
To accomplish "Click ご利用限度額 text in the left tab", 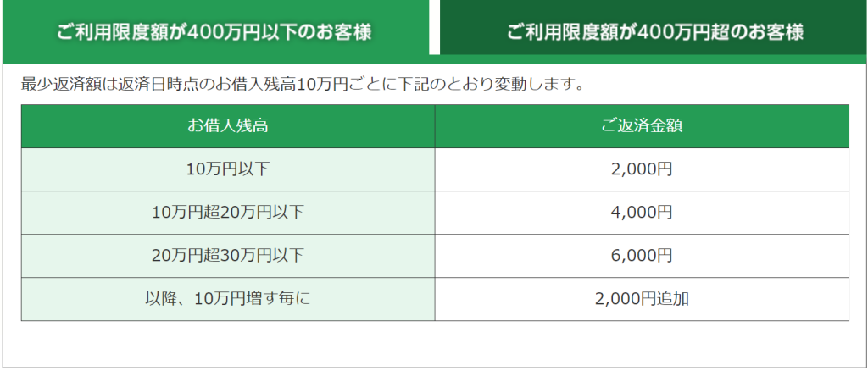I will (x=114, y=32).
